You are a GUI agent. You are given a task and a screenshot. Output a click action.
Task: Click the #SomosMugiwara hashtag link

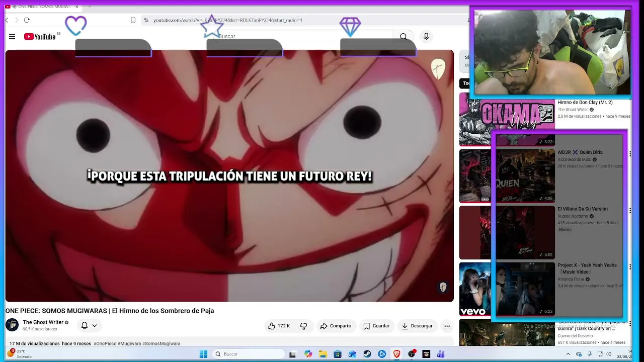(x=162, y=343)
